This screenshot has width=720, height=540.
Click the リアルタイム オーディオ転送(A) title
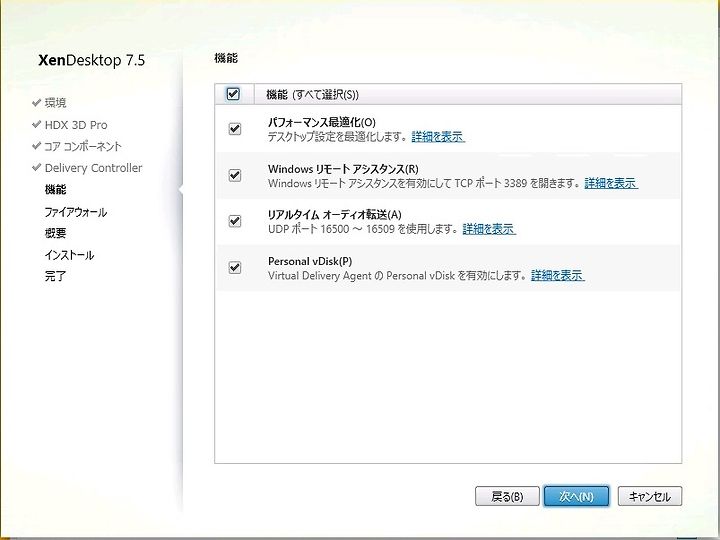tap(335, 215)
